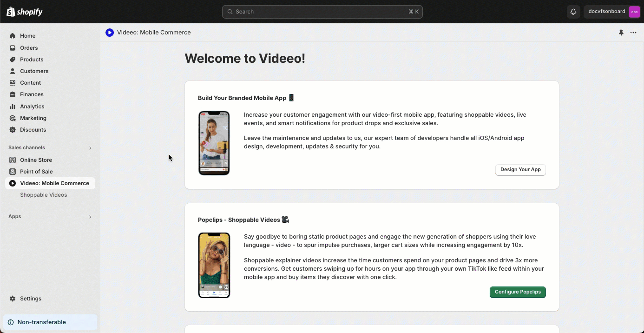
Task: Pin the Videeo app to navigation
Action: [621, 33]
